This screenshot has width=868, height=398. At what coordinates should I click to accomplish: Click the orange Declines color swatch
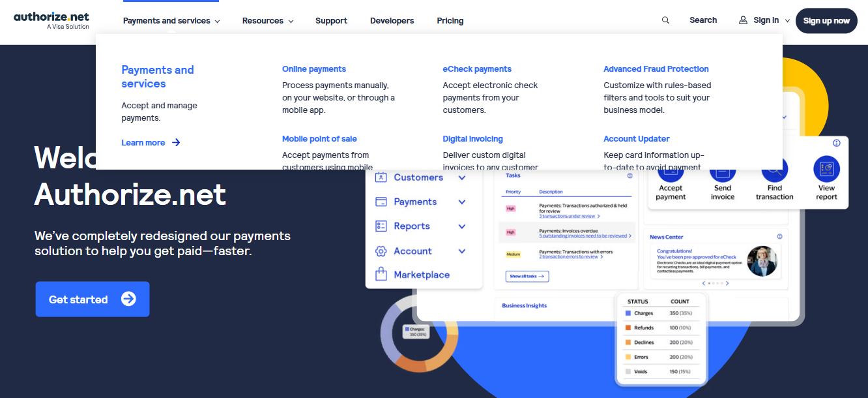tap(628, 343)
